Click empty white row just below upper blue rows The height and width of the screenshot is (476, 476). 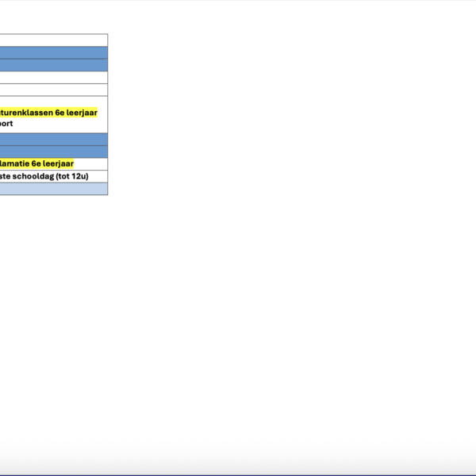52,78
